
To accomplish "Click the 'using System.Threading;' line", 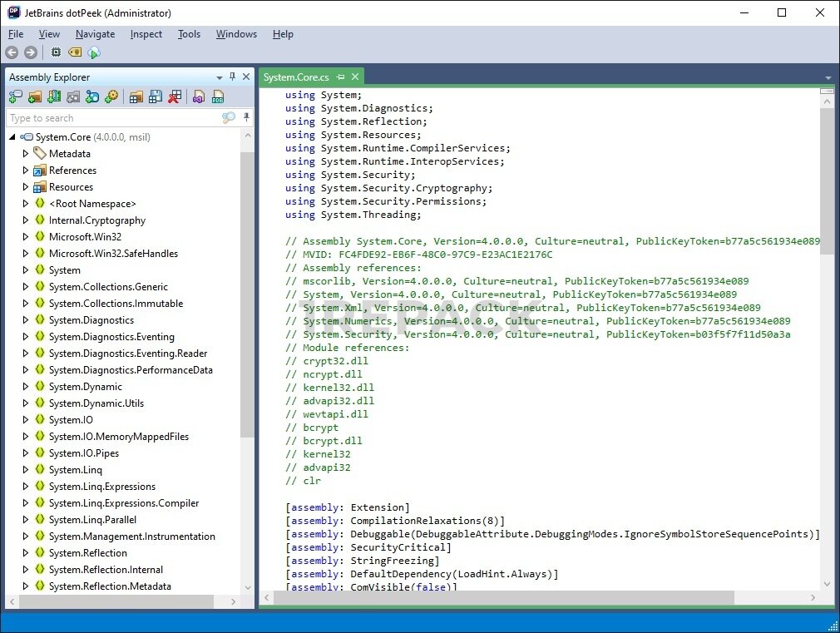I will coord(353,215).
